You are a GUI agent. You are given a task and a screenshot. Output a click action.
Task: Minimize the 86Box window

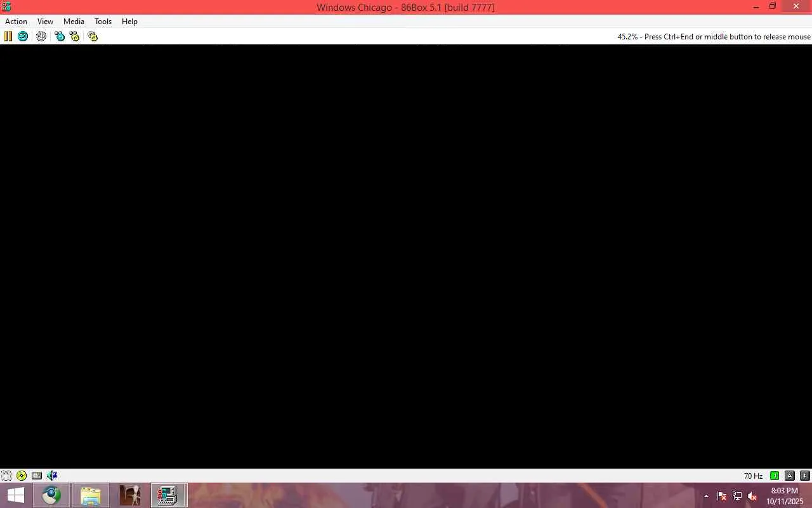[x=756, y=7]
